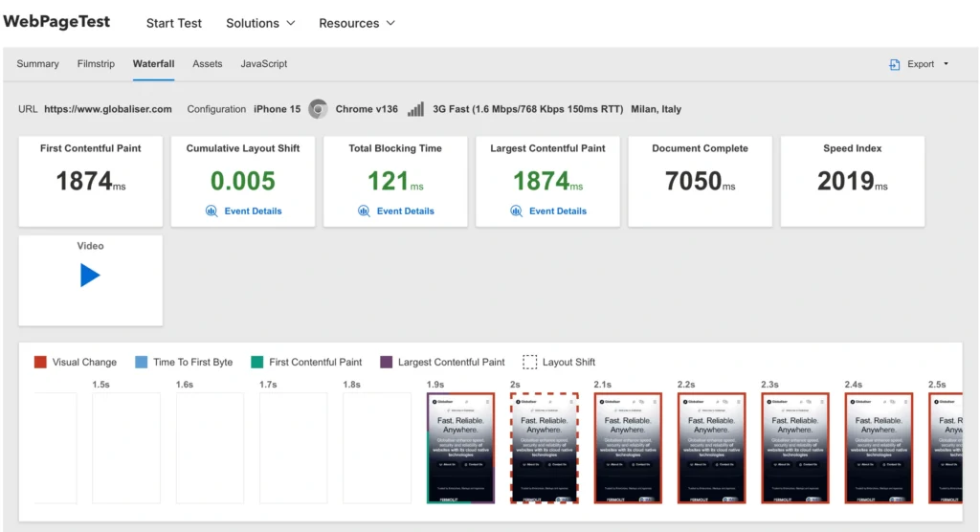Screen dimensions: 980x532
Task: Click the red Visual Change legend swatch
Action: pyautogui.click(x=40, y=362)
